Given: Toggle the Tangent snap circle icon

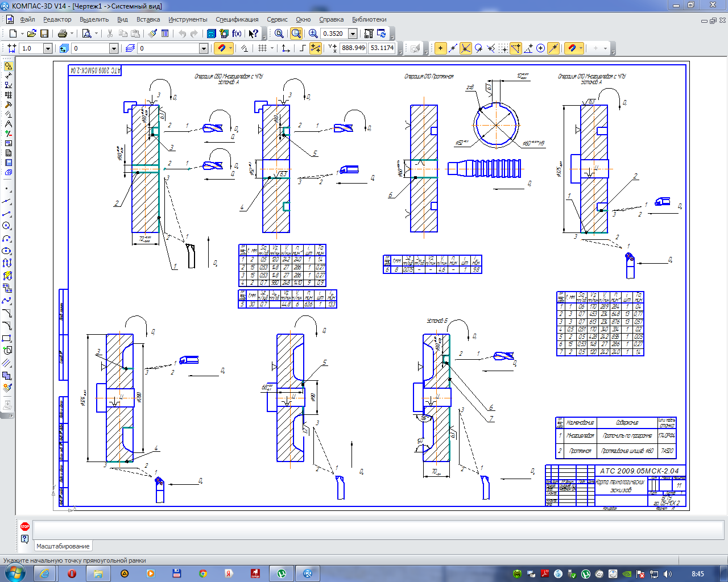Looking at the screenshot, I should 478,48.
